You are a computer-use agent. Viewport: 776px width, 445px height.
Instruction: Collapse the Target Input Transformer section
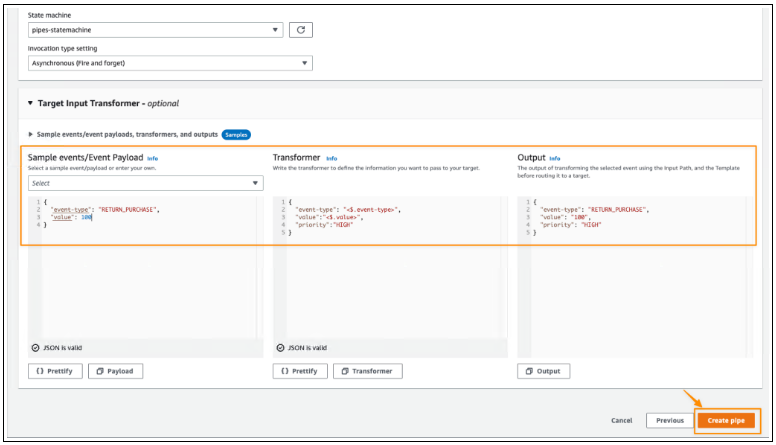coord(31,103)
